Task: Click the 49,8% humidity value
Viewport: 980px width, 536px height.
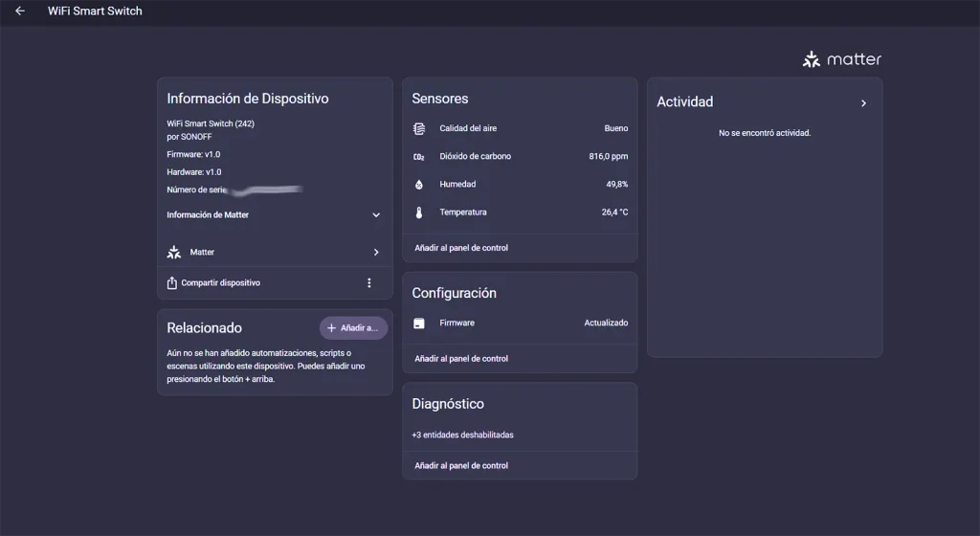Action: pos(617,185)
